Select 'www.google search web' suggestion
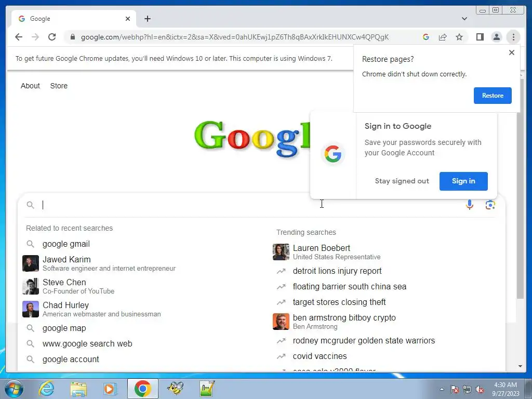Screen dimensions: 532x399 click(x=87, y=344)
